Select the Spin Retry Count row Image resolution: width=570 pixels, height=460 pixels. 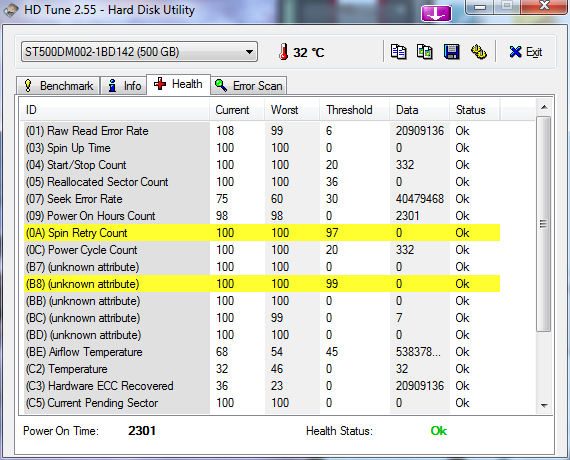coord(262,233)
